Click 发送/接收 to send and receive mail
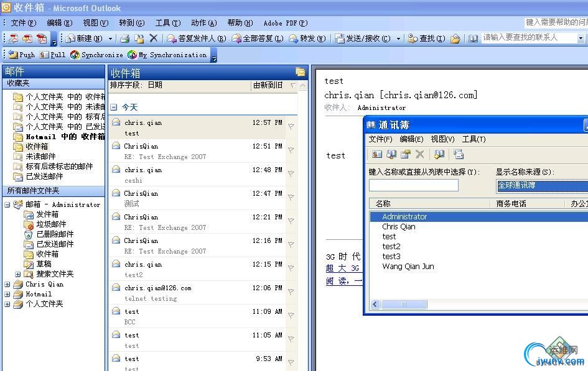 coord(363,38)
